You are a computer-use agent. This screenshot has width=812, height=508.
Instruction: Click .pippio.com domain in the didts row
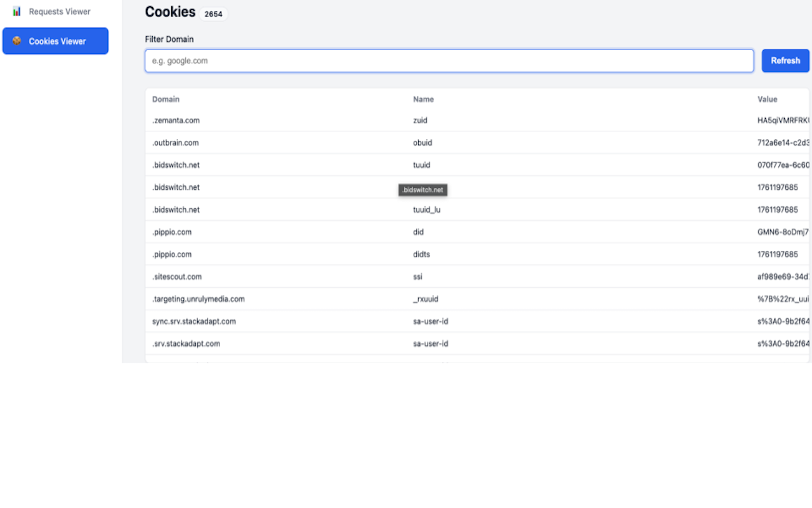point(172,255)
